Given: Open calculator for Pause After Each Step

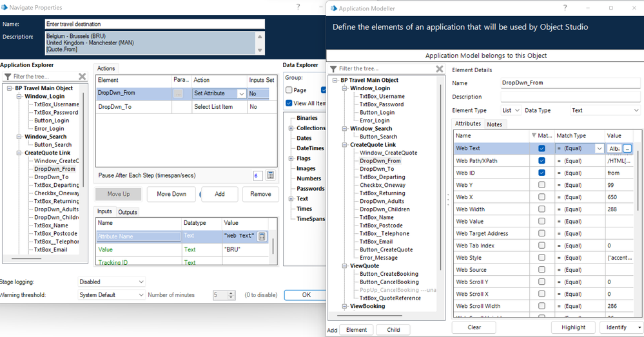Looking at the screenshot, I should point(270,175).
